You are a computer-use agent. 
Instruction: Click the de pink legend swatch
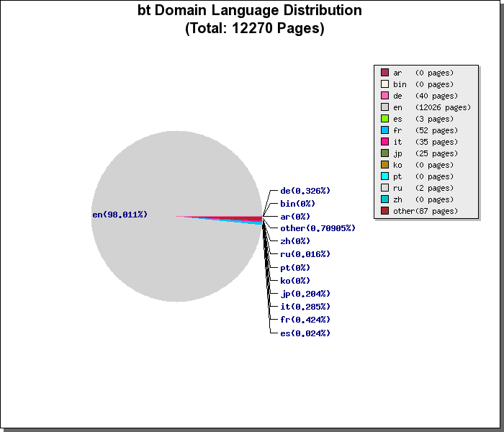(384, 96)
